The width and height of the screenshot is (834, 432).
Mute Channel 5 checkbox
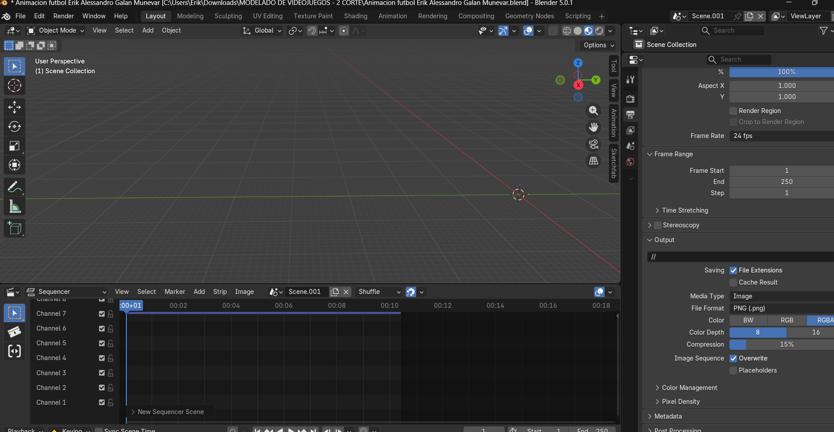(x=102, y=344)
